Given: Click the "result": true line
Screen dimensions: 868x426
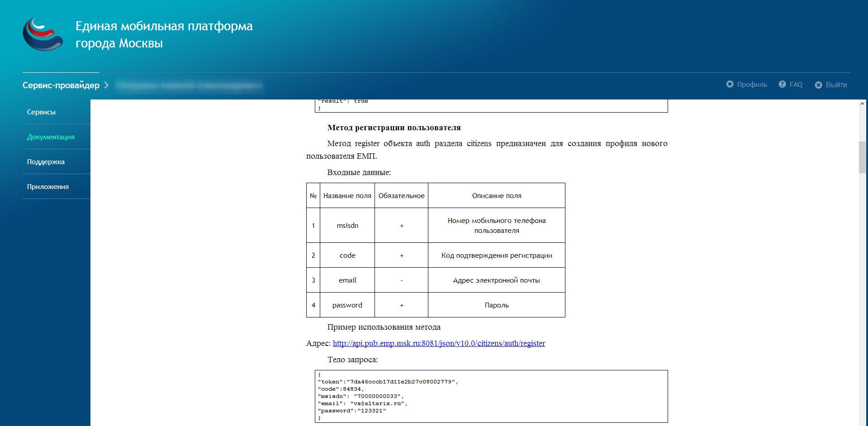Looking at the screenshot, I should (x=343, y=101).
